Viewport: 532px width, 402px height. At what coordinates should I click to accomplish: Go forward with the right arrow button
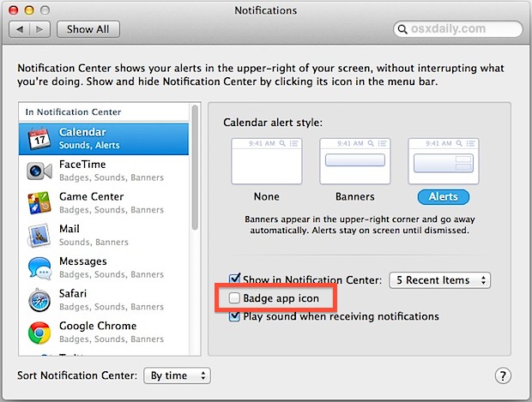pos(40,29)
